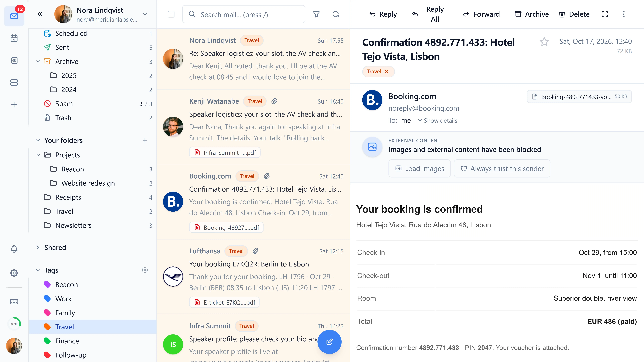Collapse the Tags section
644x362 pixels.
(38, 270)
